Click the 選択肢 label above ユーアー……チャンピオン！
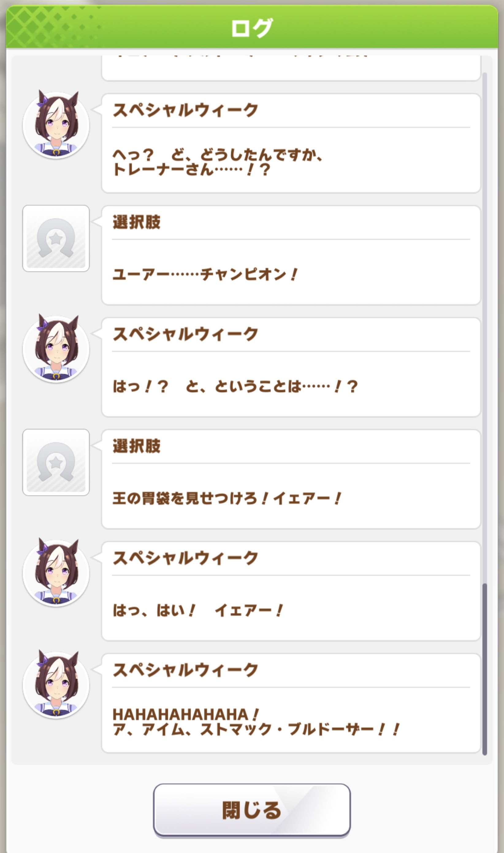Image resolution: width=504 pixels, height=853 pixels. coord(136,223)
